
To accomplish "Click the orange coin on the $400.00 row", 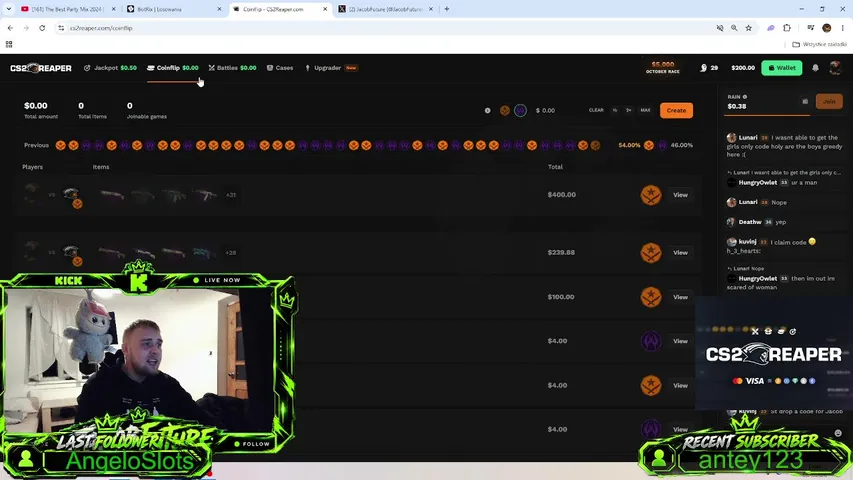I will coord(651,195).
